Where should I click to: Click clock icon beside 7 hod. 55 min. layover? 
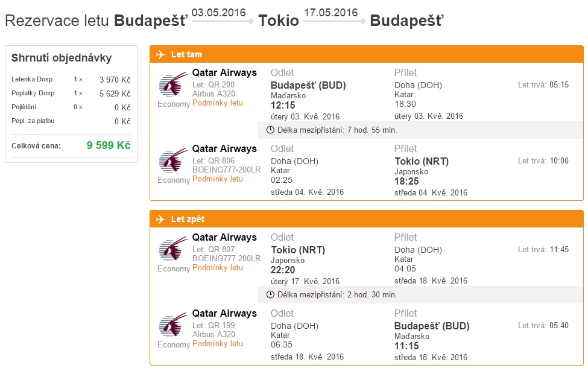point(270,130)
